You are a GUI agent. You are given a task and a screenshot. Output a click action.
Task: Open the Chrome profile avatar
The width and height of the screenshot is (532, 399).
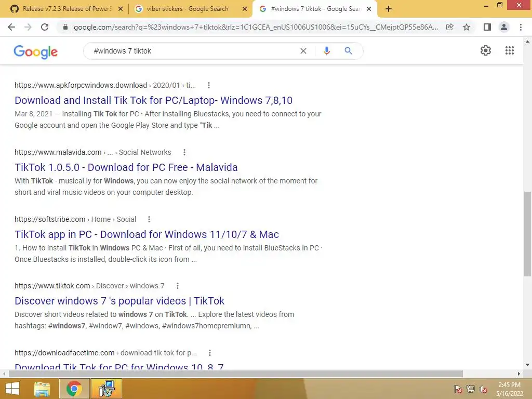coord(504,27)
